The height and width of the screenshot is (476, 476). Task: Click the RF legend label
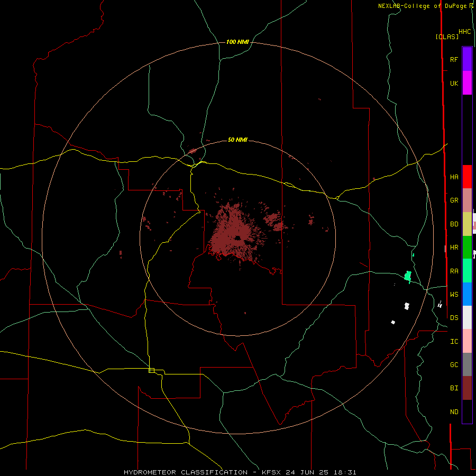454,60
